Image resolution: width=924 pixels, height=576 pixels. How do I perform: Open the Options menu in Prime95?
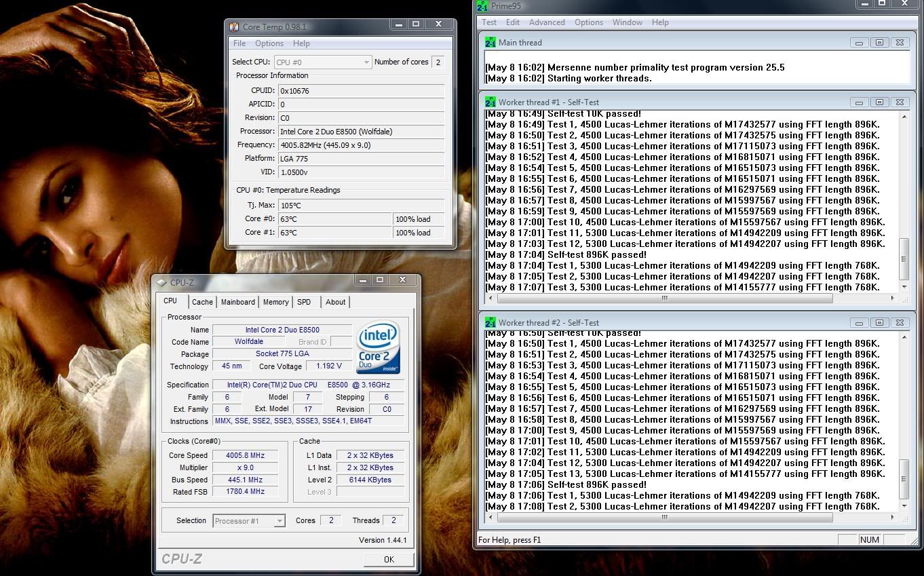[x=589, y=22]
